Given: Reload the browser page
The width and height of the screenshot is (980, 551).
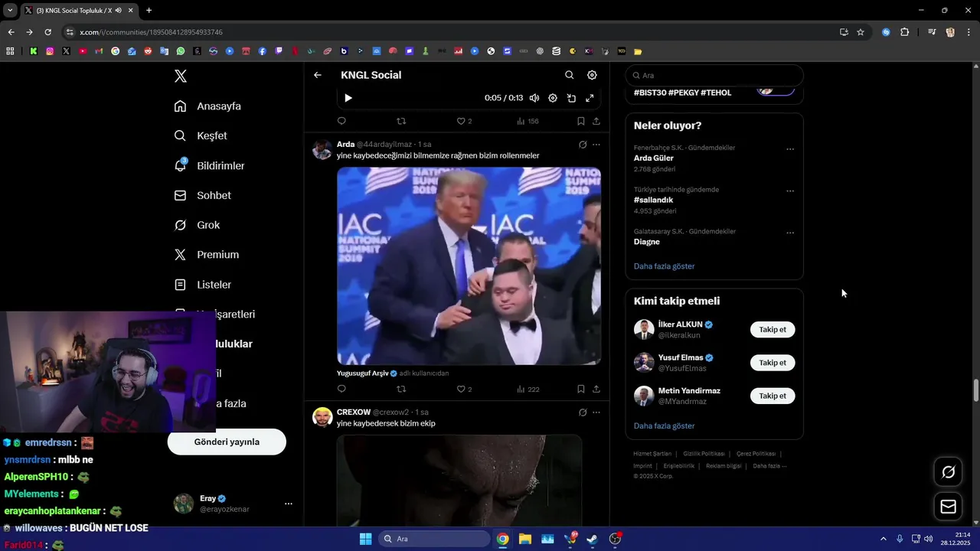Looking at the screenshot, I should (x=47, y=32).
